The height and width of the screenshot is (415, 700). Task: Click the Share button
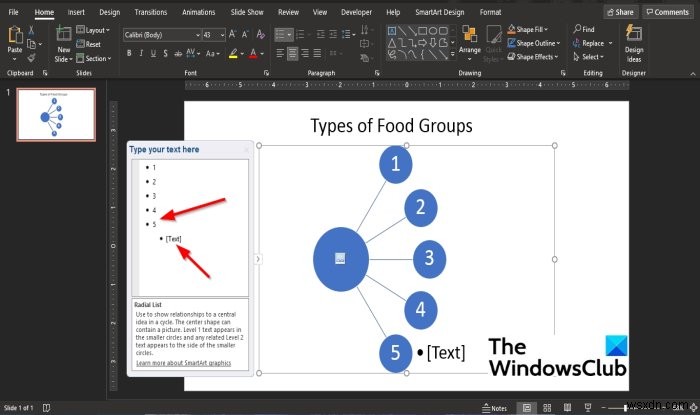tap(620, 12)
